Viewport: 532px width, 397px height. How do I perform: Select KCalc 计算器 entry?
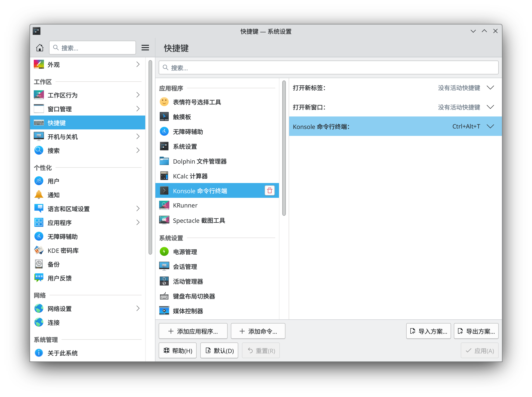[x=190, y=176]
